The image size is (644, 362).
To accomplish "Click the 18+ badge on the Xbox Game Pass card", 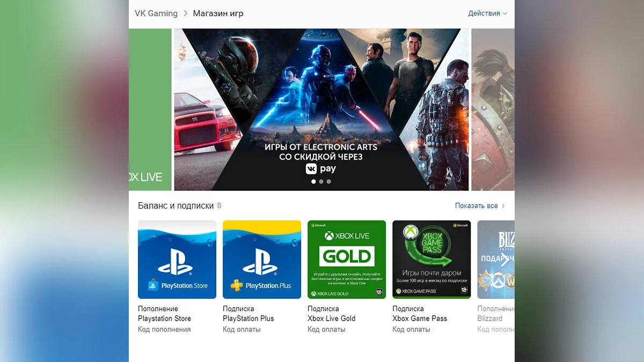I will tap(464, 290).
